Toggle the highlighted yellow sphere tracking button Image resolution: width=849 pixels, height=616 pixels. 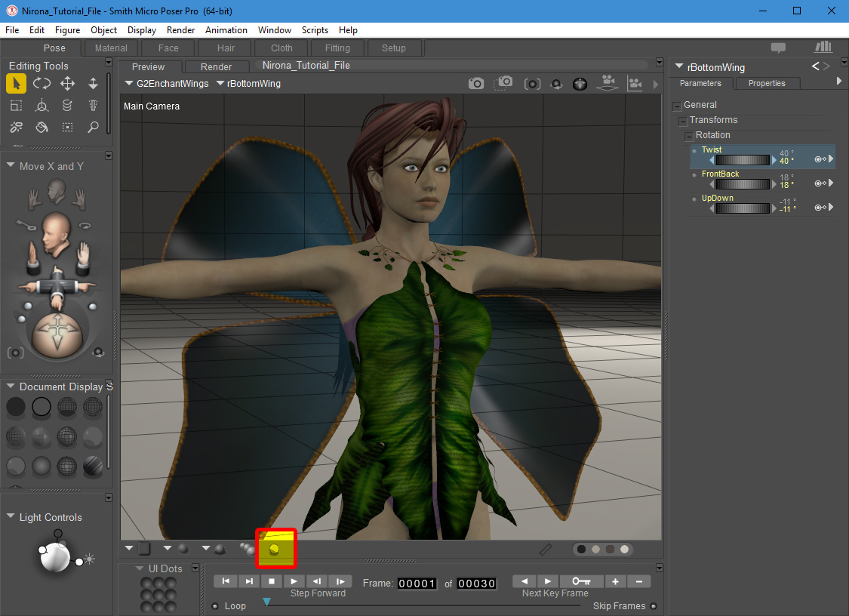click(275, 549)
